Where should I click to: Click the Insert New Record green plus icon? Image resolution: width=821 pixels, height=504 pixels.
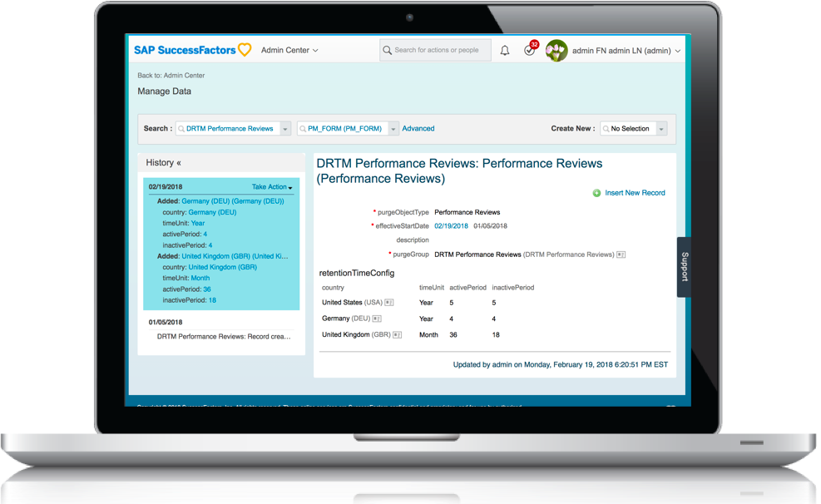coord(596,192)
